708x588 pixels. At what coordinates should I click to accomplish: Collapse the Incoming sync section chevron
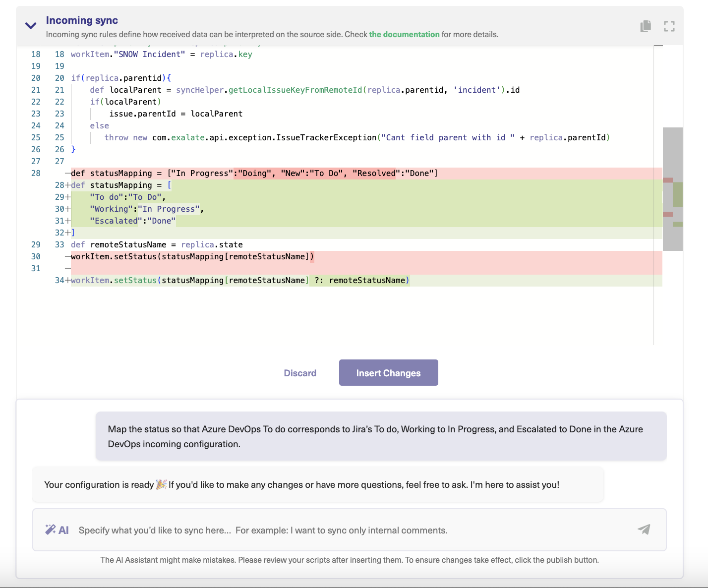tap(30, 26)
